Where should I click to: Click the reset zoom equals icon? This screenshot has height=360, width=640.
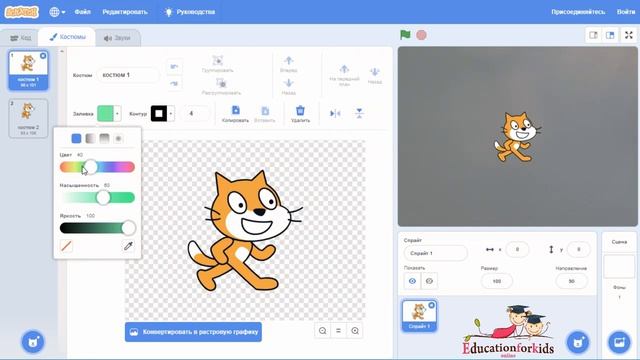[x=338, y=331]
